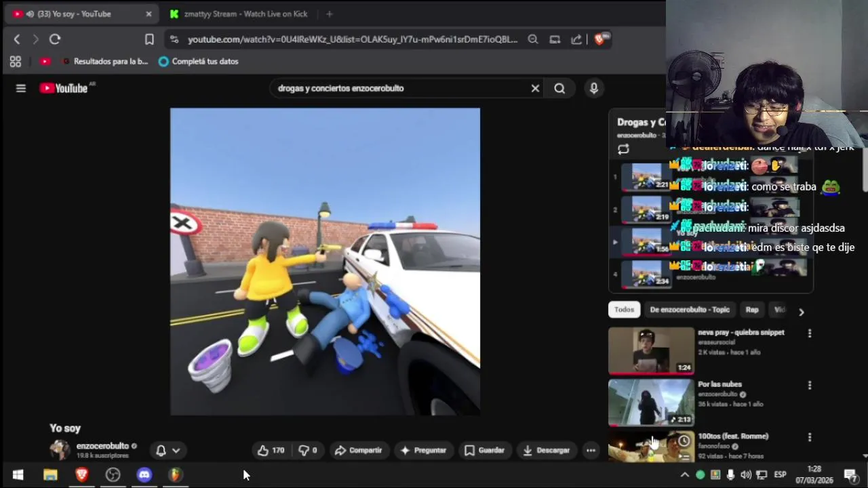Run search with the magnifier button
Viewport: 868px width, 488px height.
point(559,88)
